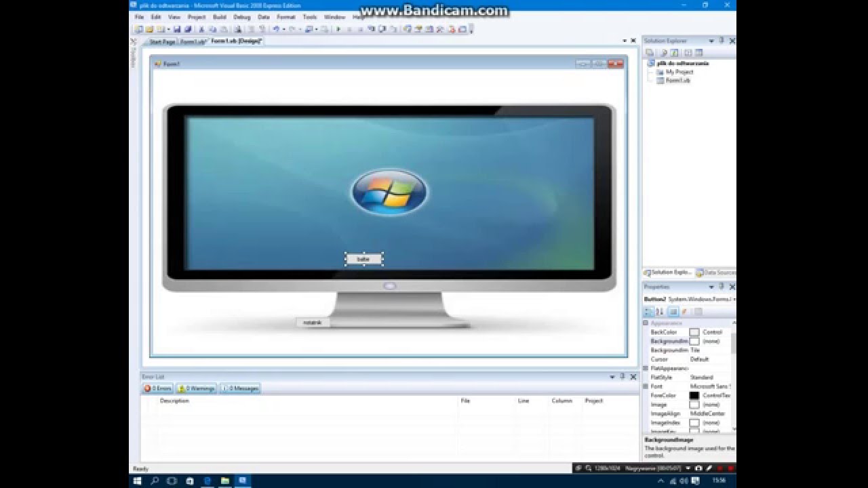Open the Solution Explorer window position dropdown

pos(711,41)
